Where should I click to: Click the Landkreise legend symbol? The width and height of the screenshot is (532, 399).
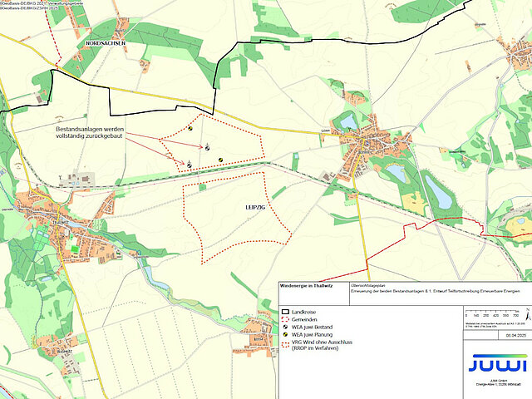285,312
